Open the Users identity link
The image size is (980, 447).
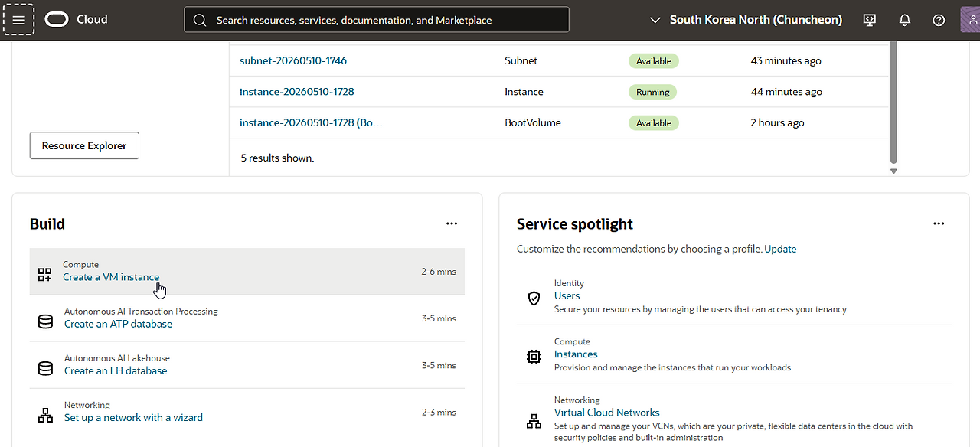(x=567, y=295)
